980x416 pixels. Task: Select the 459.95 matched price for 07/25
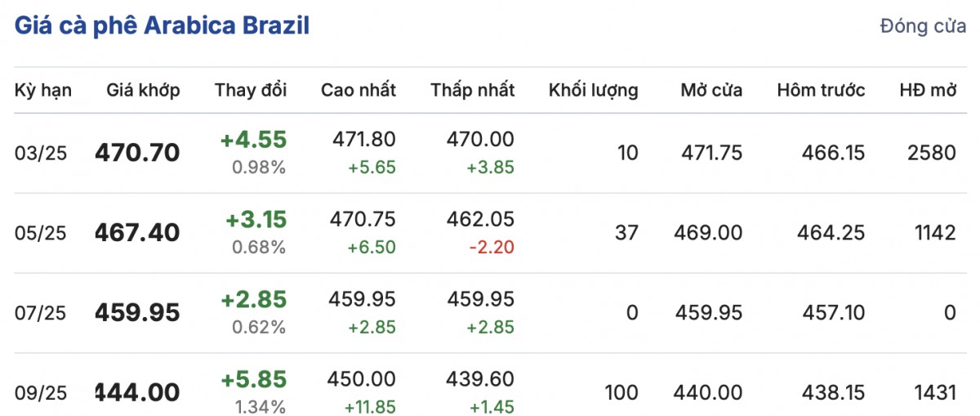coord(137,313)
